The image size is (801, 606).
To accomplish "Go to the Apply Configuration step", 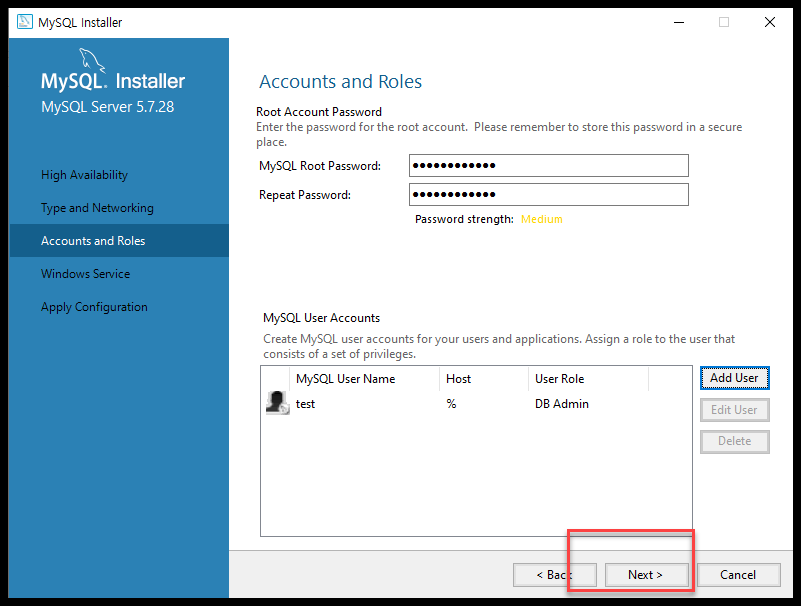I will [x=94, y=307].
